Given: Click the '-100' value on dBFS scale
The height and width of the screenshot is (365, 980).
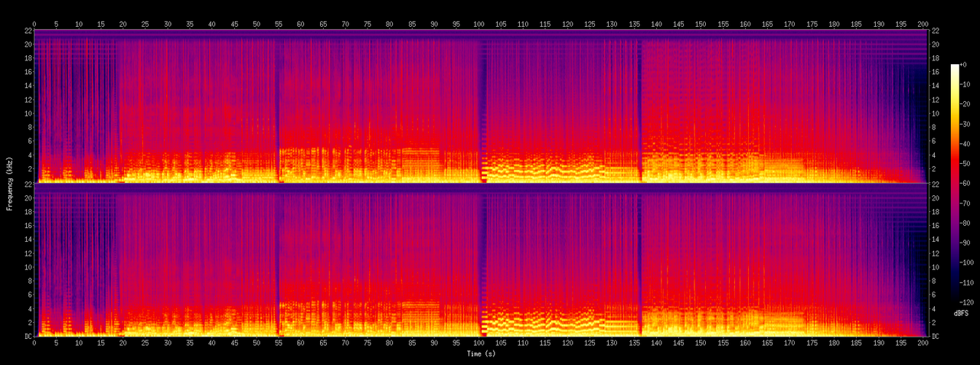Looking at the screenshot, I should [966, 264].
